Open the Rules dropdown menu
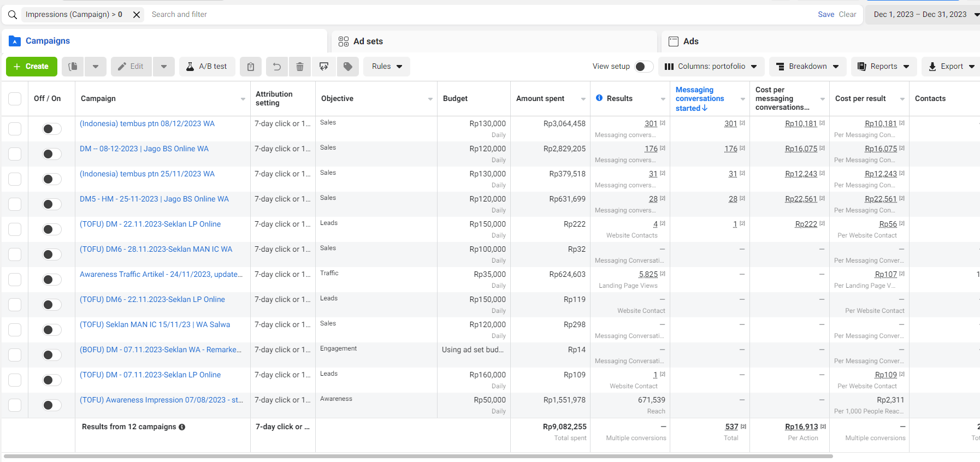The width and height of the screenshot is (980, 462). tap(387, 67)
